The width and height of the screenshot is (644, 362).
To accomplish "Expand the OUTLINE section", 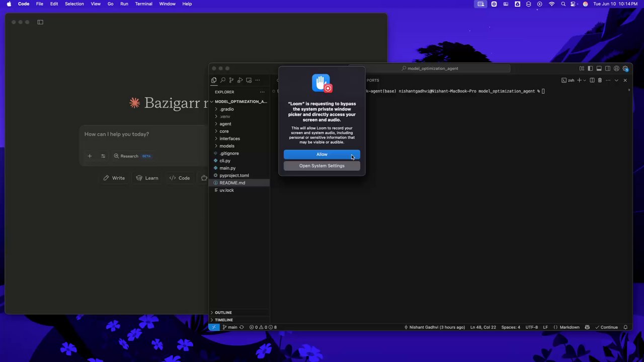I will (239, 313).
